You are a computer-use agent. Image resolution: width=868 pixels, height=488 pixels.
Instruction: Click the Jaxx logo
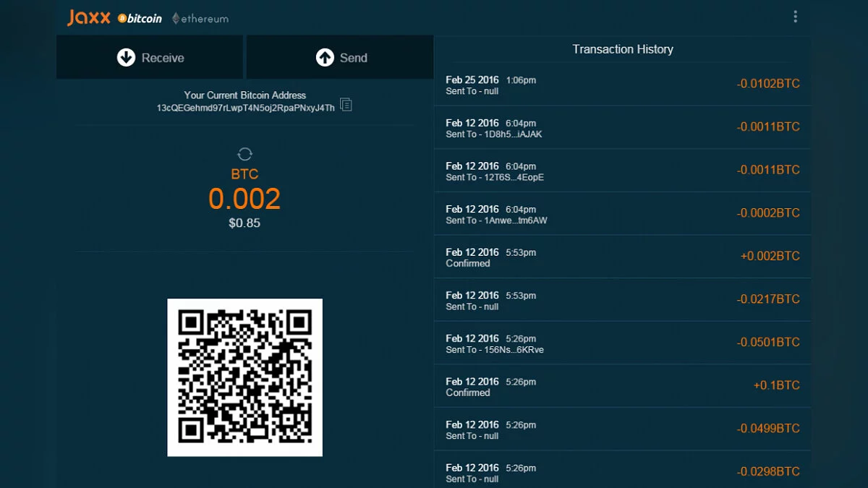tap(89, 17)
